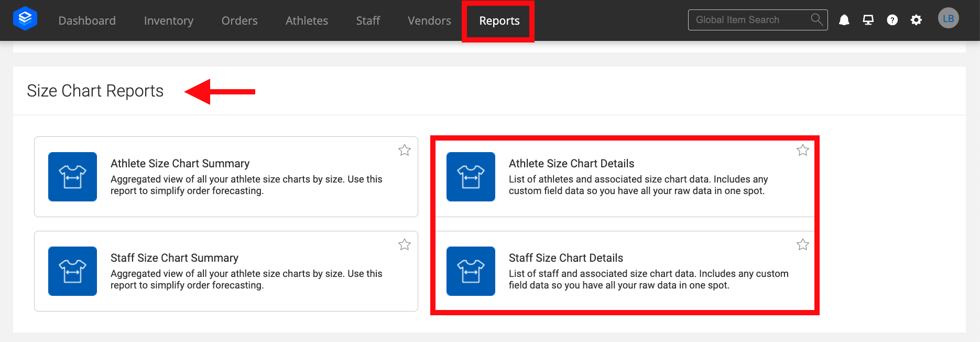Image resolution: width=980 pixels, height=342 pixels.
Task: Click Athlete Size Chart Summary shirt icon
Action: pyautogui.click(x=72, y=177)
